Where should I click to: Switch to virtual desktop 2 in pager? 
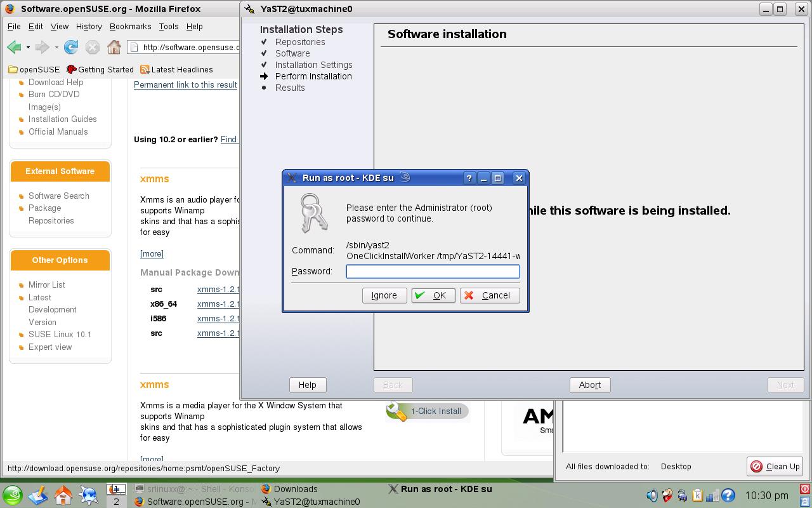coord(116,501)
